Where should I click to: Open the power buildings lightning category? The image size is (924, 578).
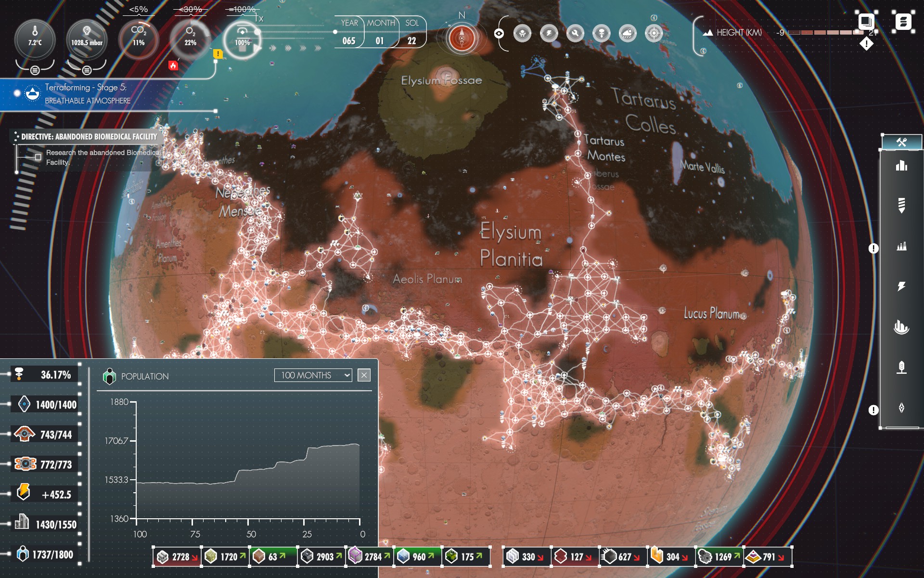coord(901,287)
